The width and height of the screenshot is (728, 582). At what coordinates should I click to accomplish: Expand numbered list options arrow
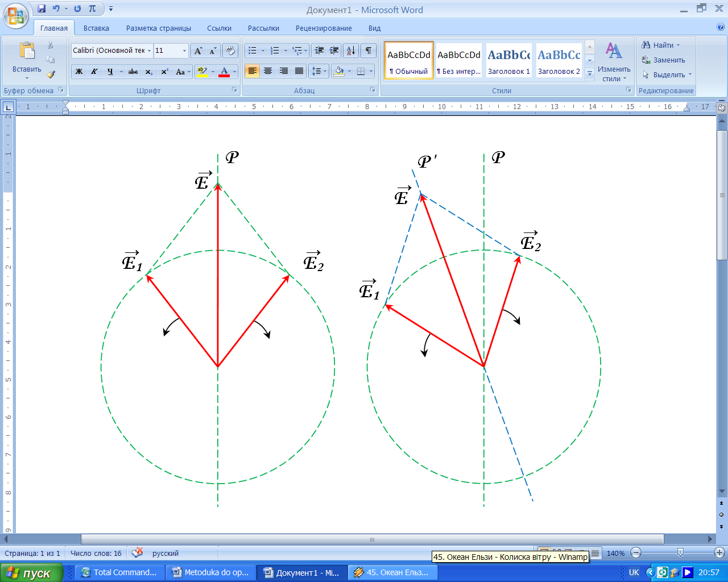pyautogui.click(x=285, y=51)
